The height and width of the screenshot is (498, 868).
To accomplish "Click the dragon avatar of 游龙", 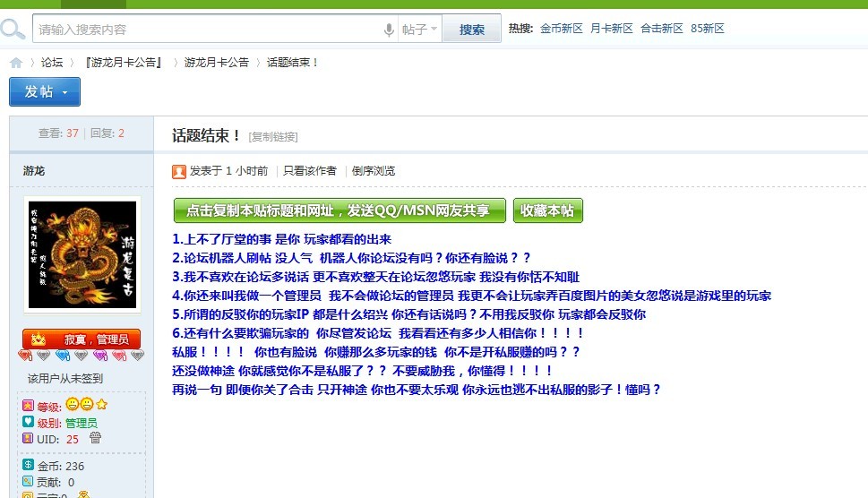I will click(x=82, y=254).
